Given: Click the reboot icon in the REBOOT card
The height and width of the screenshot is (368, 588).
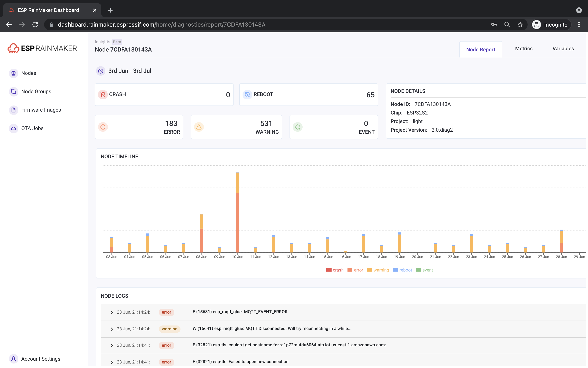Looking at the screenshot, I should point(247,94).
